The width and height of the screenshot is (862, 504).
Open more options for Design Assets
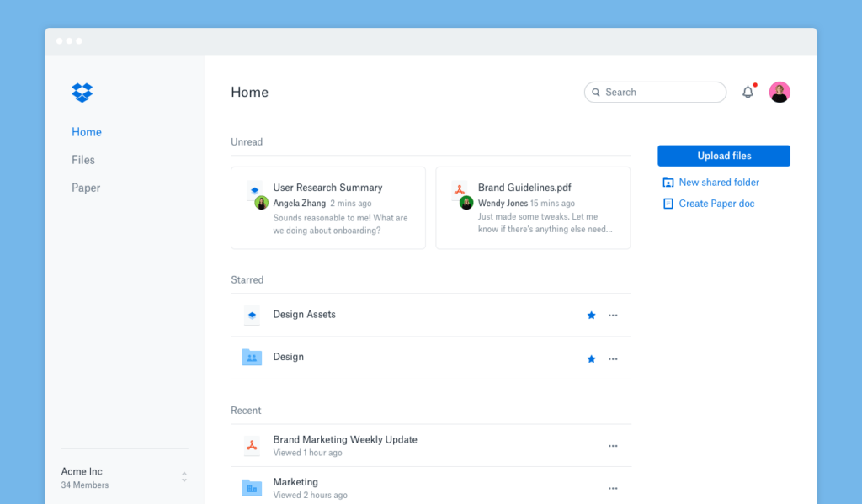pos(613,316)
